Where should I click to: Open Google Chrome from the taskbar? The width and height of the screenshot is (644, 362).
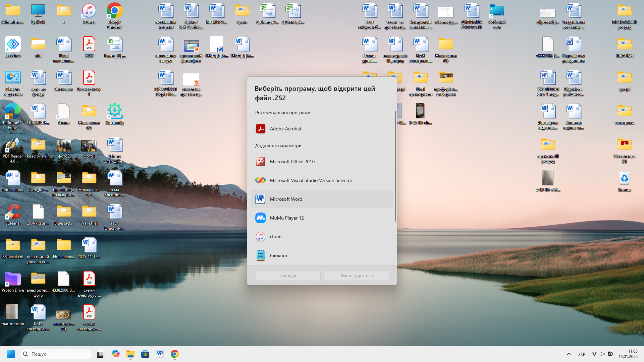(x=174, y=354)
